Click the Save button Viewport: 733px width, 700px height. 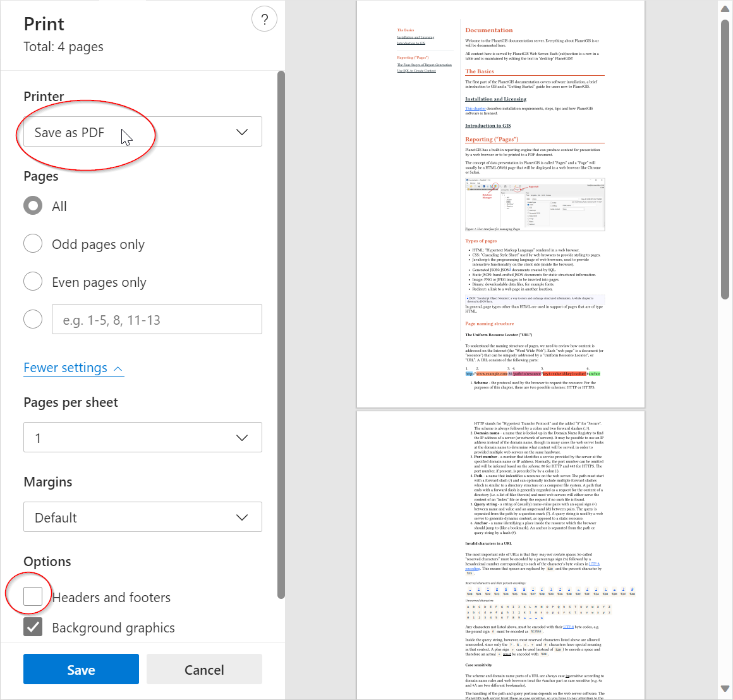81,670
